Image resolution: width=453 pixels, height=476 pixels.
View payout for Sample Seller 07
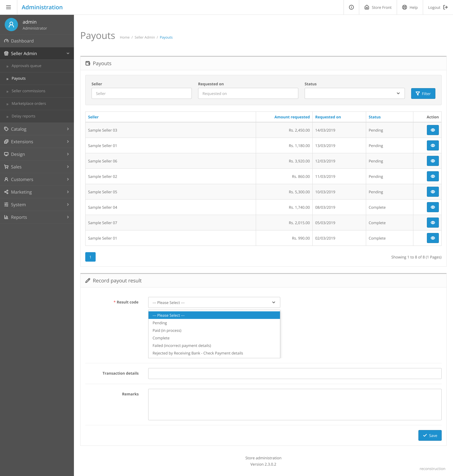pyautogui.click(x=433, y=223)
